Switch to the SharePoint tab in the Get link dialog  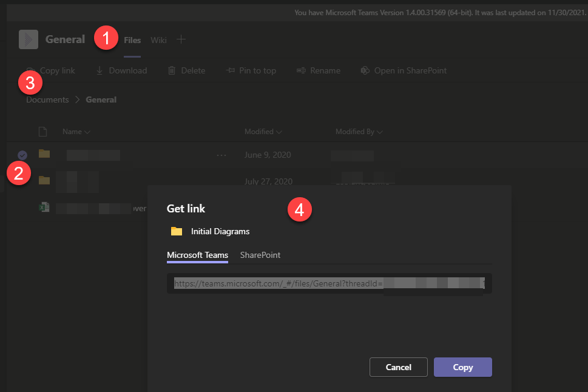(x=260, y=255)
